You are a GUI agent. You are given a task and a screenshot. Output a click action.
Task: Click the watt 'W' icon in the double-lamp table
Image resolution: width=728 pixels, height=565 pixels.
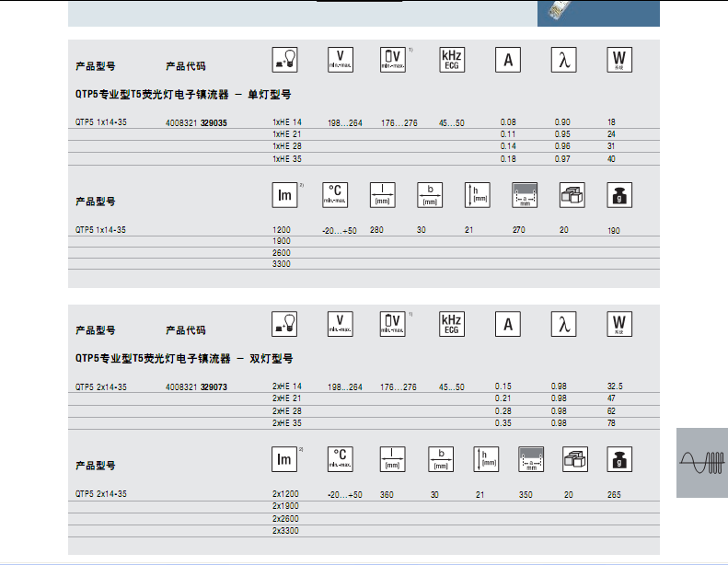tap(619, 324)
